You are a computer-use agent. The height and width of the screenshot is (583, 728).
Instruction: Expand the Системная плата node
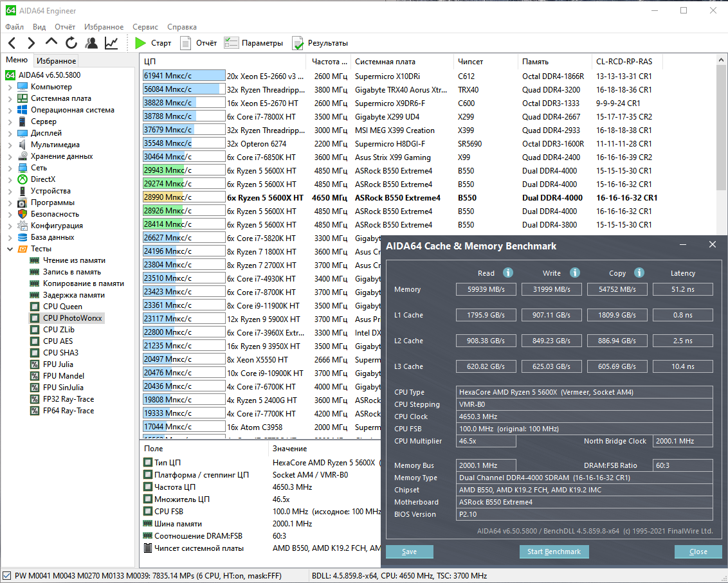(x=10, y=98)
